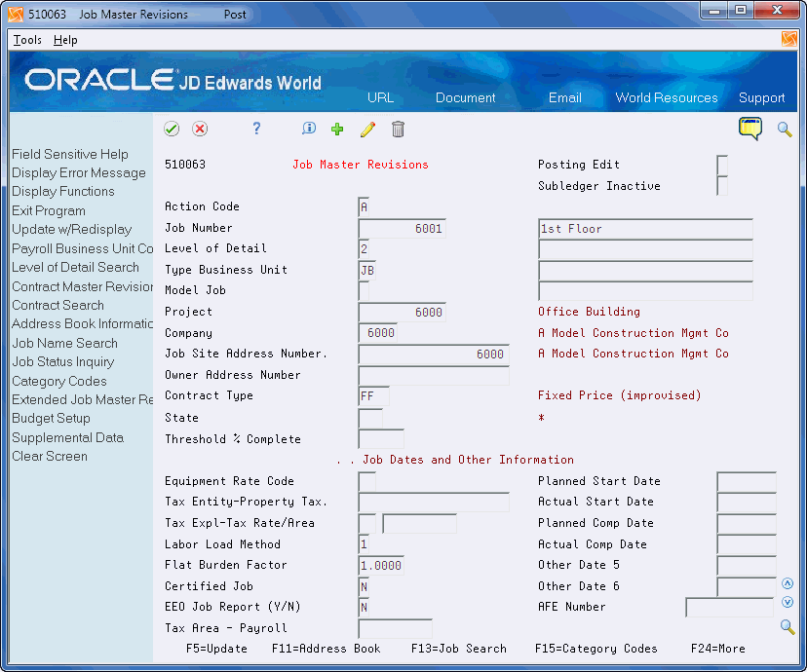Viewport: 807px width, 672px height.
Task: Click the green checkmark OK icon
Action: pos(172,129)
